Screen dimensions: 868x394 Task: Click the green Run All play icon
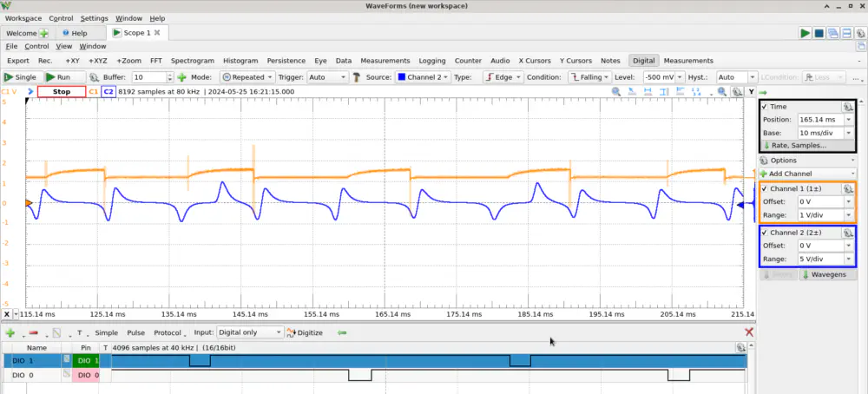805,33
